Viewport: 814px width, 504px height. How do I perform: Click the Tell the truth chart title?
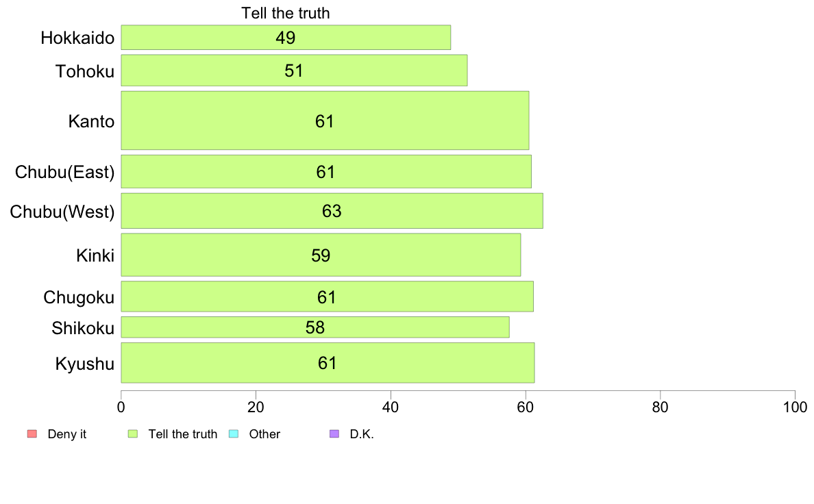286,13
